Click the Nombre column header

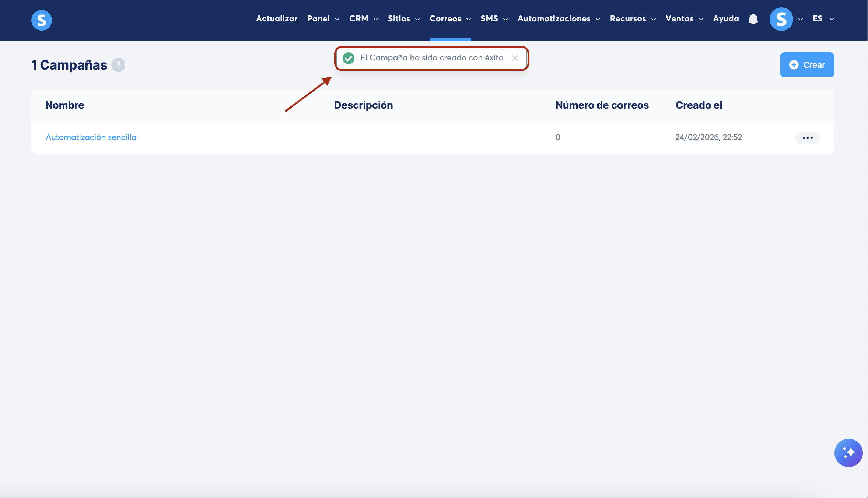(64, 105)
